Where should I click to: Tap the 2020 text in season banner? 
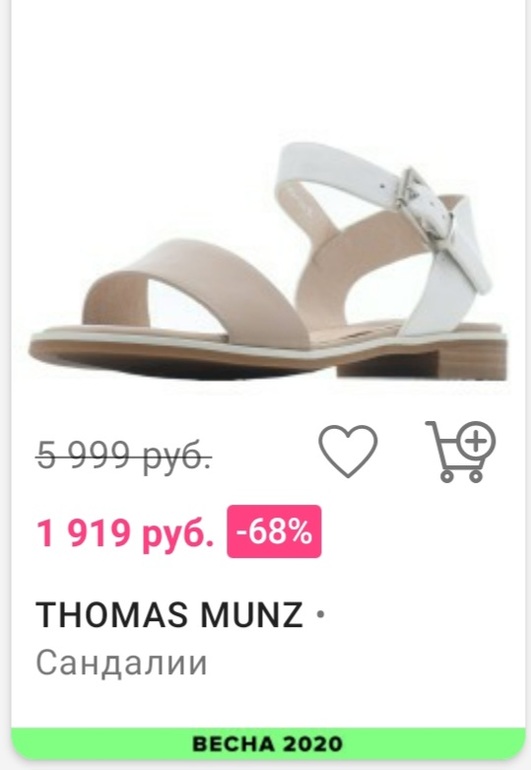coord(313,743)
